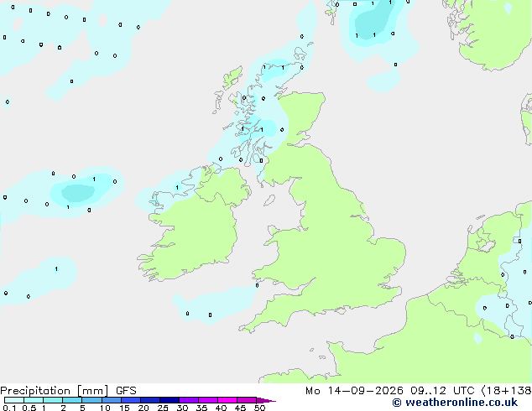Click the 0.1 mm legend color swatch

click(14, 400)
